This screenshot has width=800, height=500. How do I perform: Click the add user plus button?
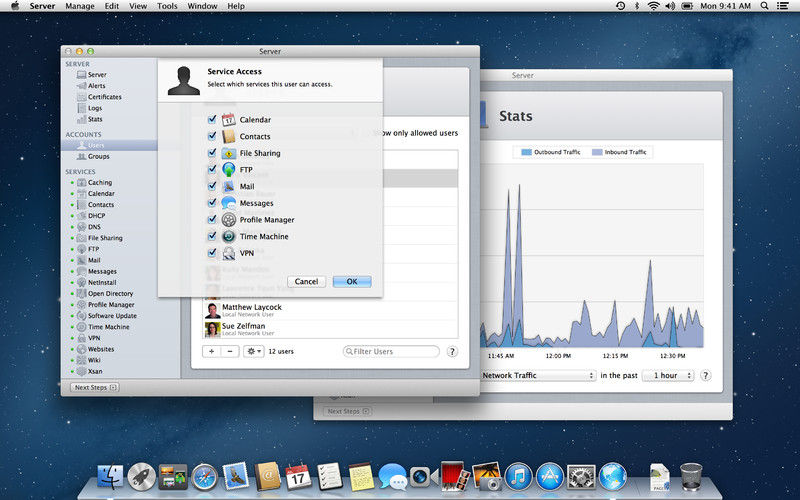click(212, 352)
